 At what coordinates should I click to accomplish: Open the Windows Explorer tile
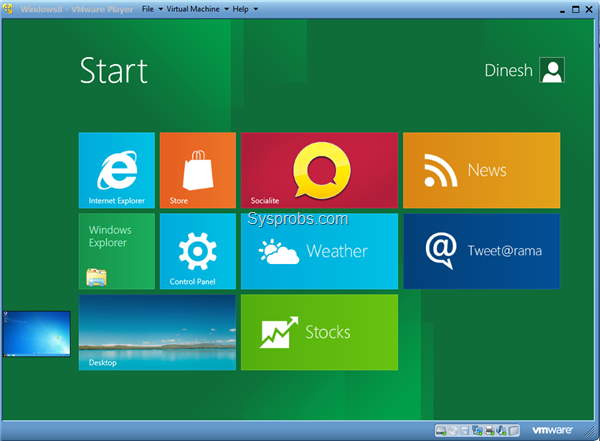pos(117,251)
